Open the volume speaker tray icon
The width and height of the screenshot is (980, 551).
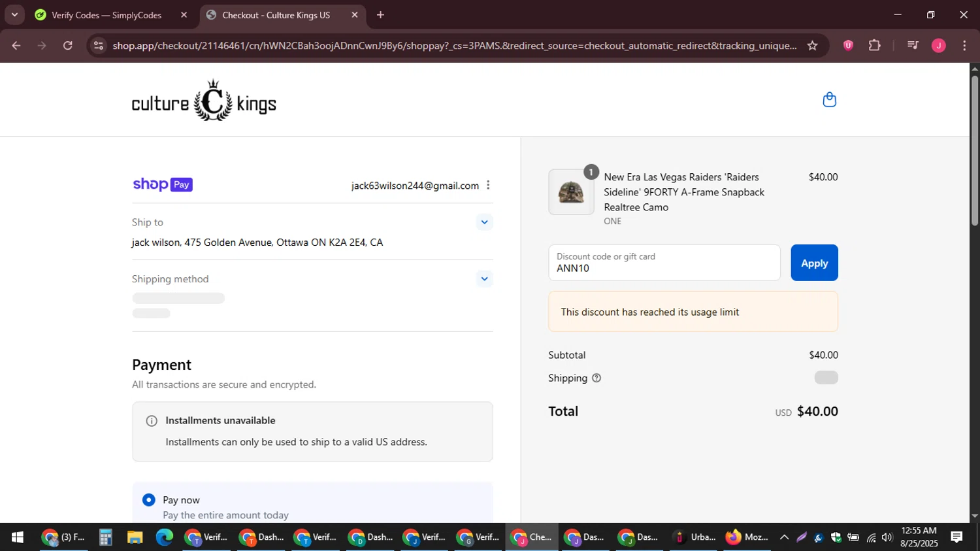click(887, 537)
